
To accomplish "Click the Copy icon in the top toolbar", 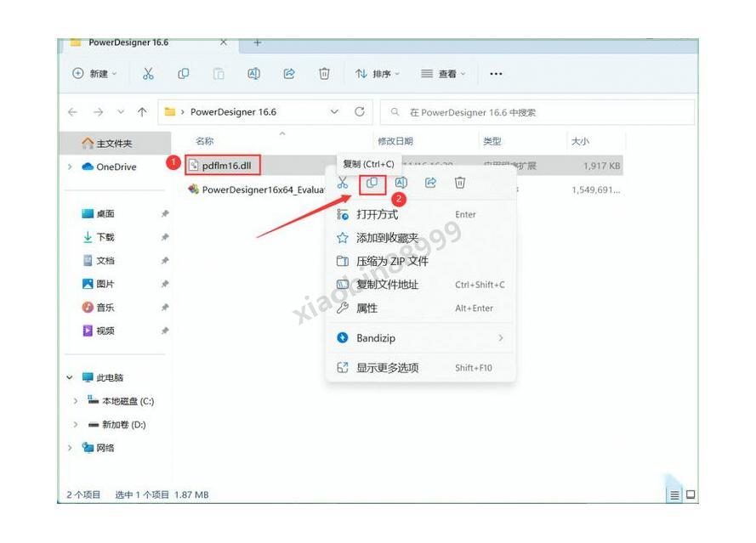I will (183, 74).
